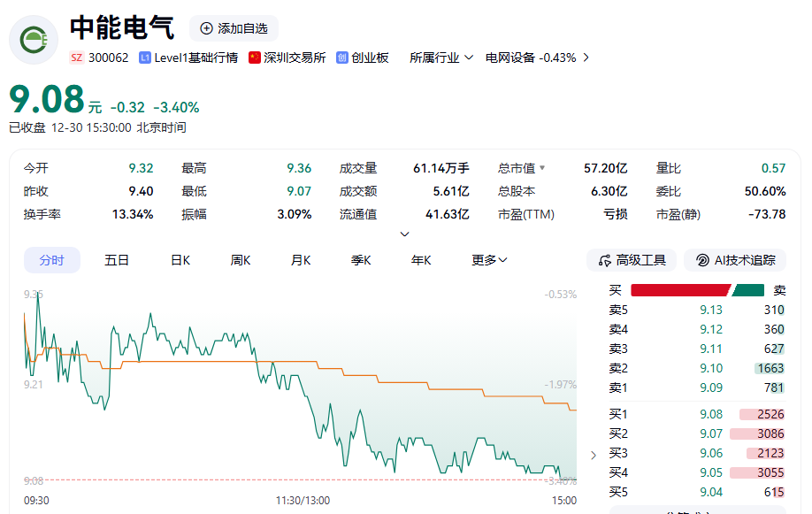Click the 添加自选 button
The width and height of the screenshot is (812, 514).
click(234, 28)
